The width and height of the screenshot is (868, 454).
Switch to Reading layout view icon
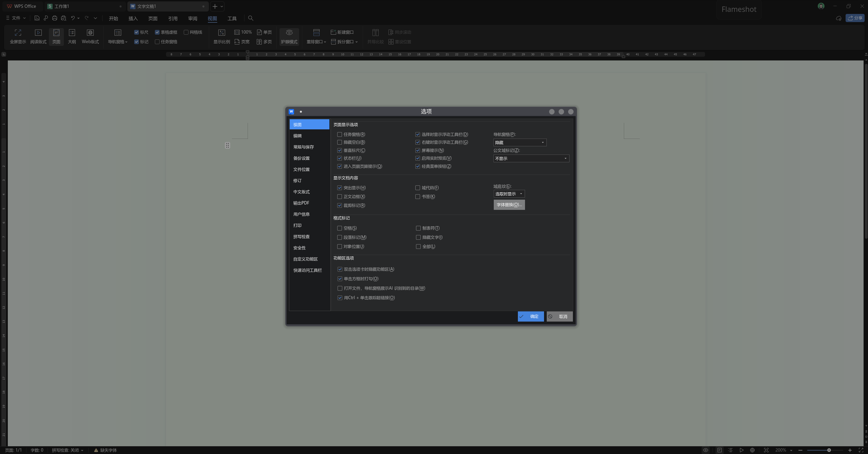coord(38,33)
